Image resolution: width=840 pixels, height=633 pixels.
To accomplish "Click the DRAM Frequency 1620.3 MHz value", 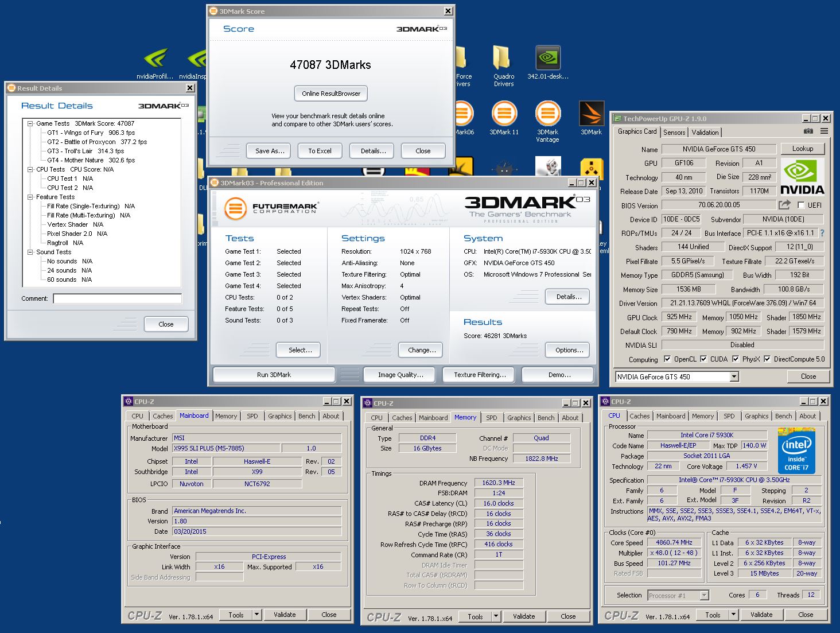I will click(498, 483).
